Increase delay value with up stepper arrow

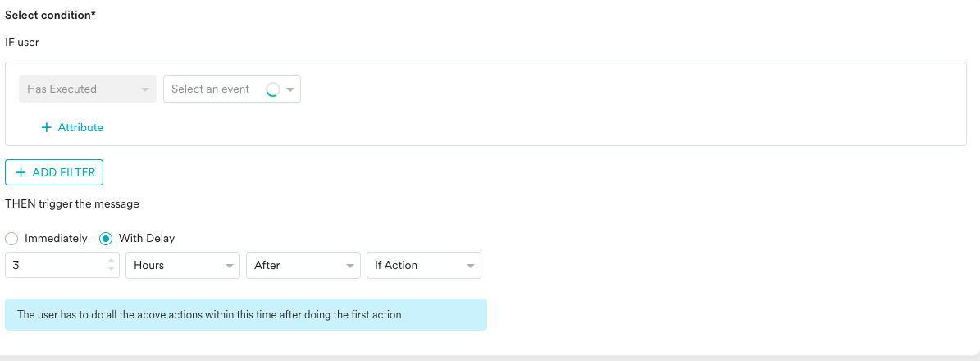(x=112, y=261)
